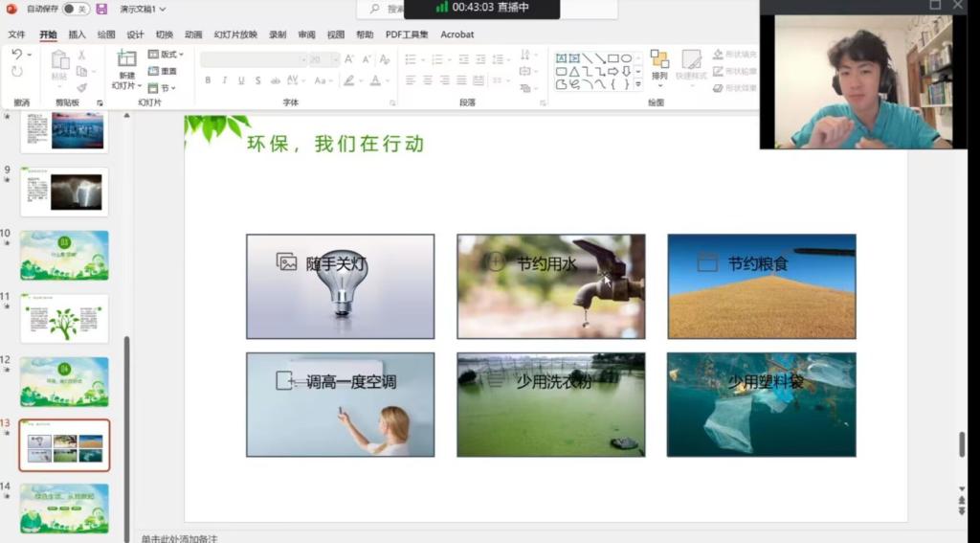This screenshot has height=543, width=980.
Task: Click the 节约用水 label on slide
Action: 546,263
